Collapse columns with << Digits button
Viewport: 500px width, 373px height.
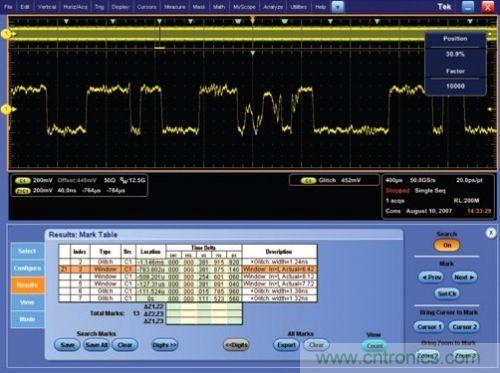(236, 345)
